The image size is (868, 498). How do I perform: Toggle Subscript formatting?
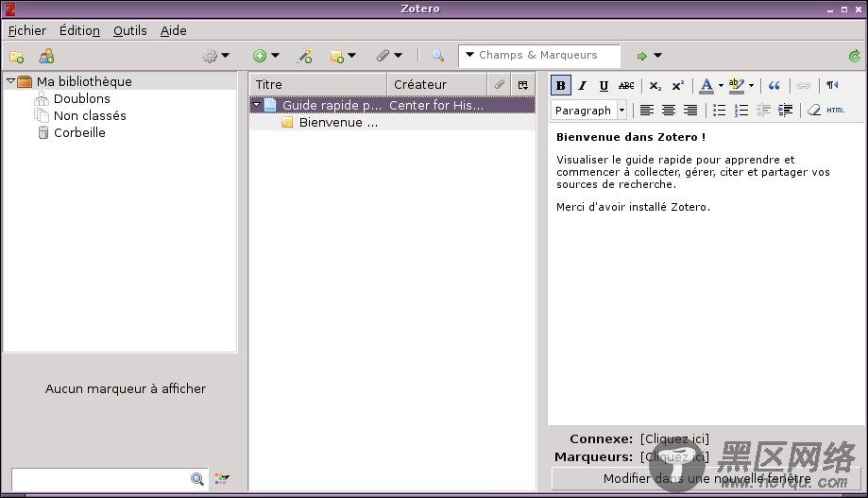click(x=655, y=85)
